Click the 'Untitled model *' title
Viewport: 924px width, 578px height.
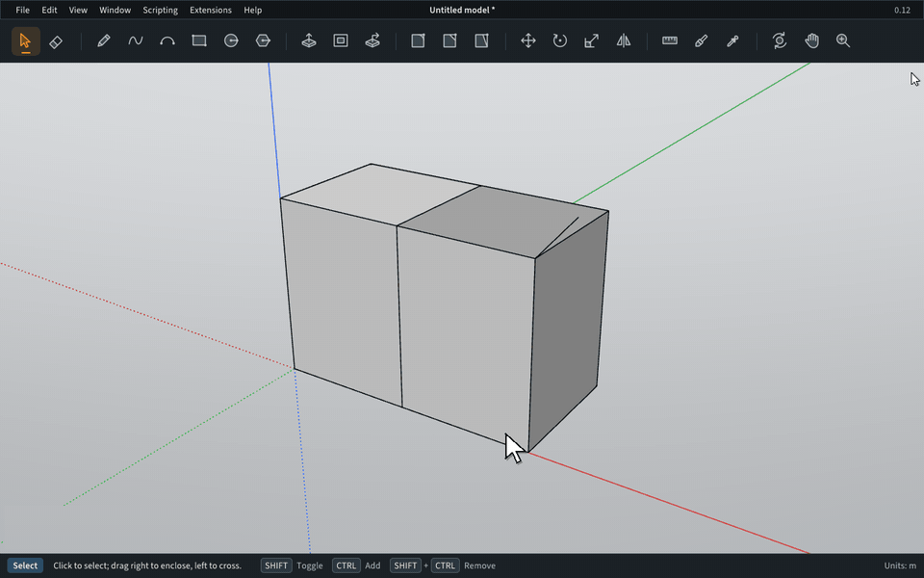pyautogui.click(x=462, y=10)
